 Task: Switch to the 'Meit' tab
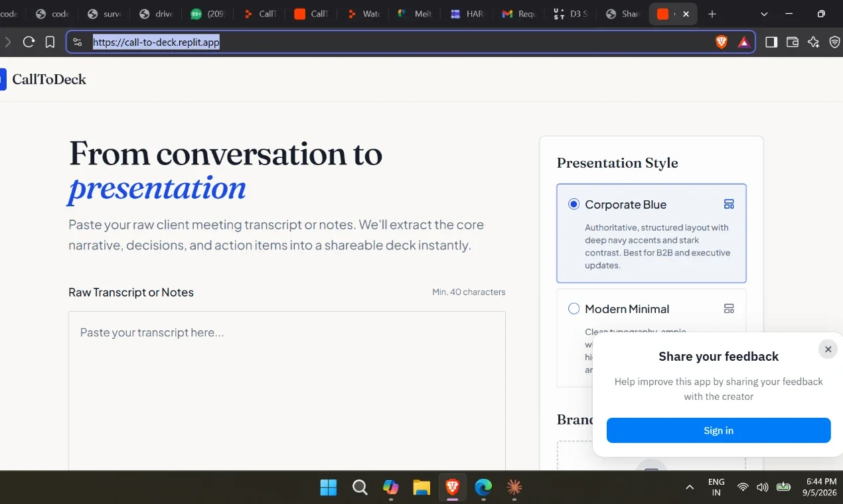[415, 14]
